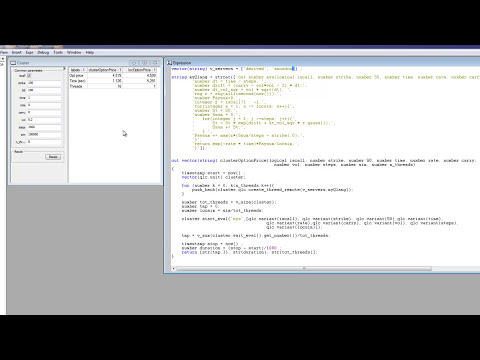This screenshot has height=360, width=480.
Task: Open the Insert menu
Action: click(17, 52)
